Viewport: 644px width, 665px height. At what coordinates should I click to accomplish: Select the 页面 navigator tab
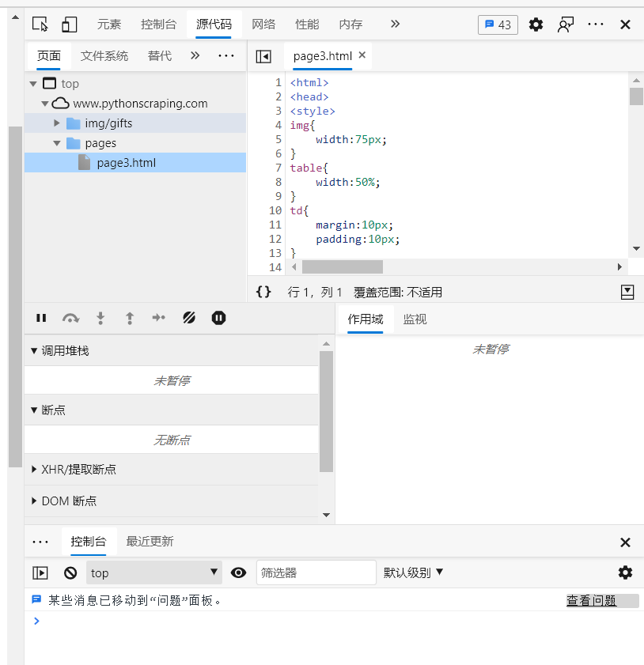pos(49,56)
